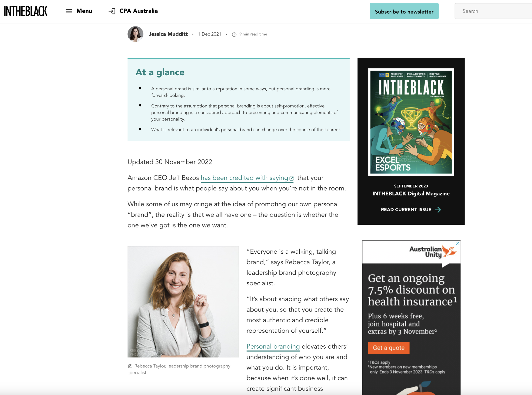Open author name Jessica Mudditt

coord(168,34)
